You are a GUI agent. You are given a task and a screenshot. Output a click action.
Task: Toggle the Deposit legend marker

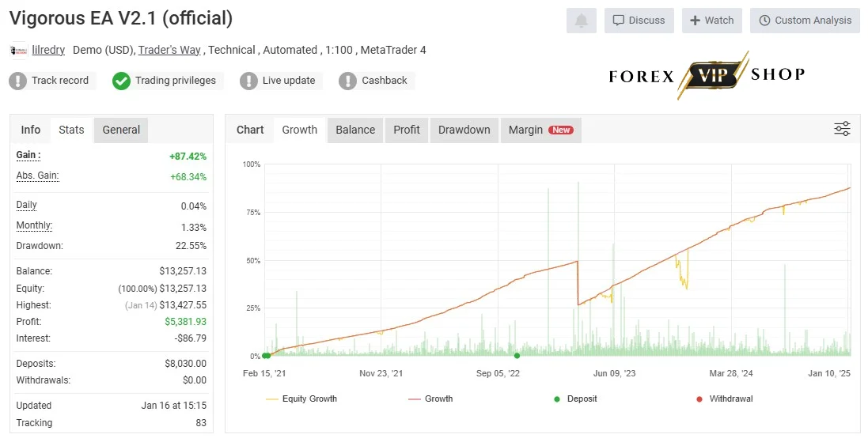click(575, 399)
